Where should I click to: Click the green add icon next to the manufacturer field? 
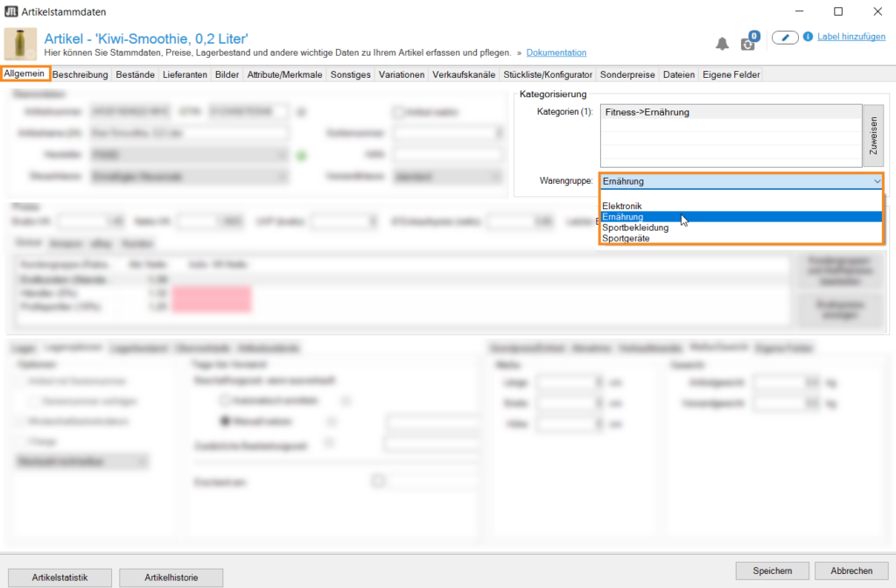click(302, 156)
